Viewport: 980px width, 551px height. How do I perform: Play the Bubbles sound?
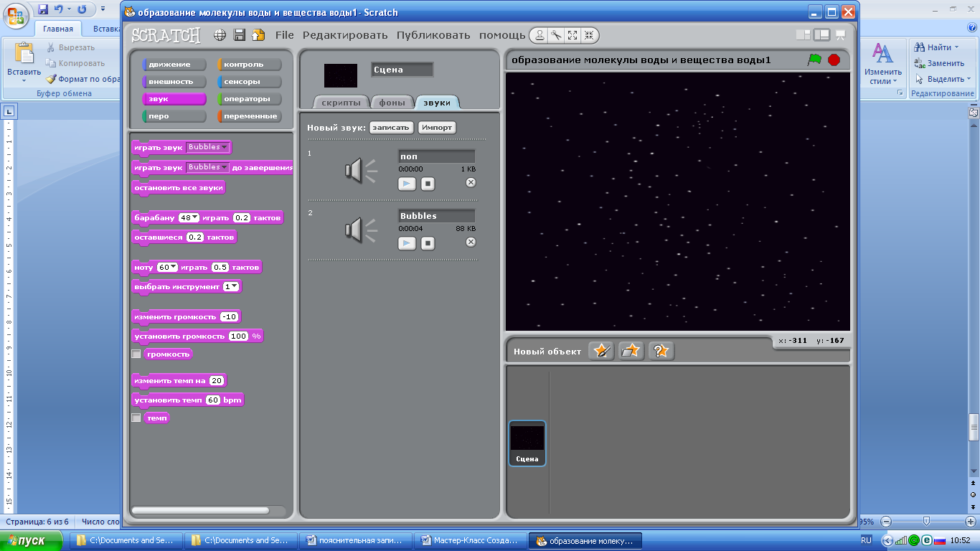pos(407,243)
